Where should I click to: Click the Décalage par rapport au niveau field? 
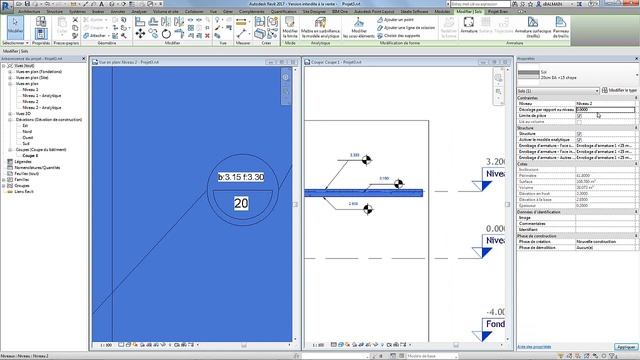(605, 110)
